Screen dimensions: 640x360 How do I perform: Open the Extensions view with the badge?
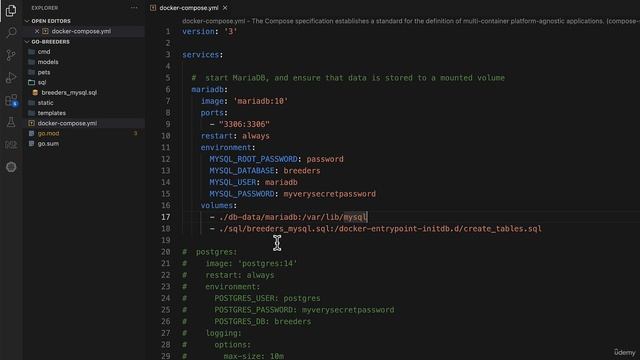[11, 100]
